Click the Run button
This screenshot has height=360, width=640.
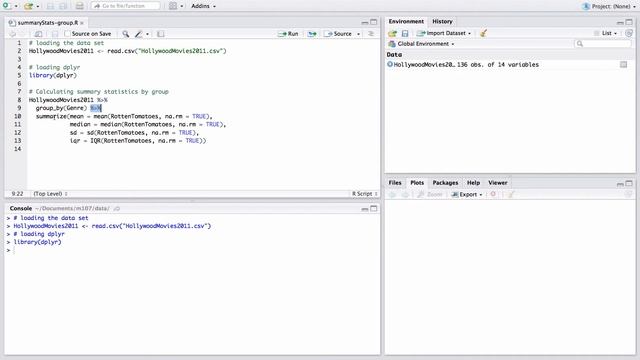pos(288,34)
